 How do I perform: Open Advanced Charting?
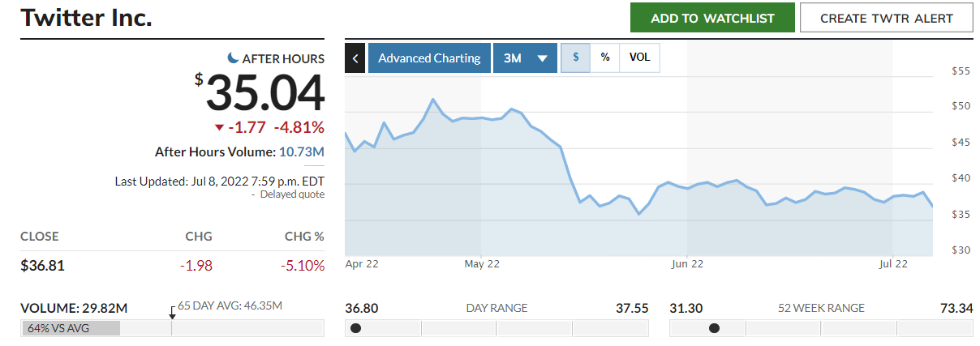point(429,58)
